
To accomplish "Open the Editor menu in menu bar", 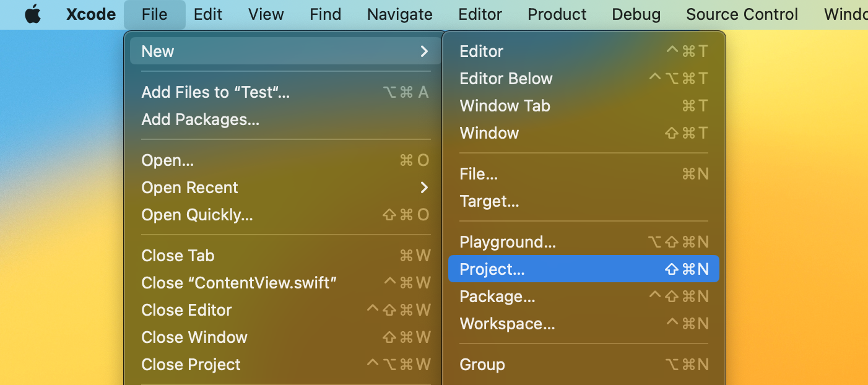I will point(480,14).
